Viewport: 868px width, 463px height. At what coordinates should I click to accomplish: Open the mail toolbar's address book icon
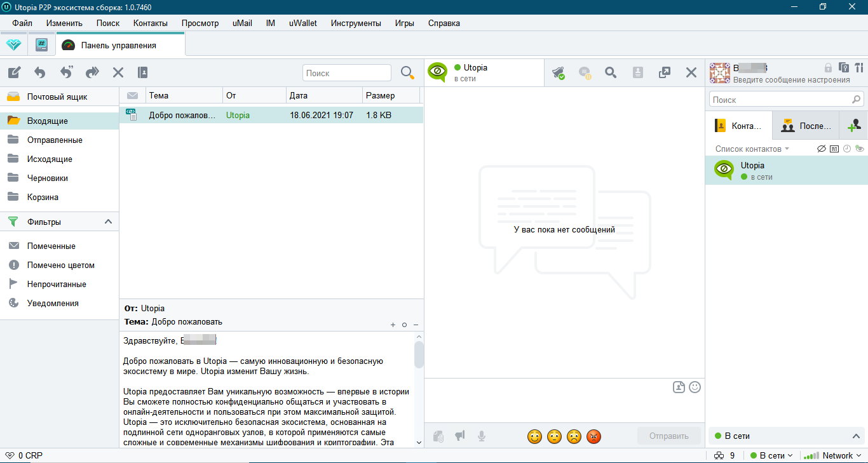142,72
